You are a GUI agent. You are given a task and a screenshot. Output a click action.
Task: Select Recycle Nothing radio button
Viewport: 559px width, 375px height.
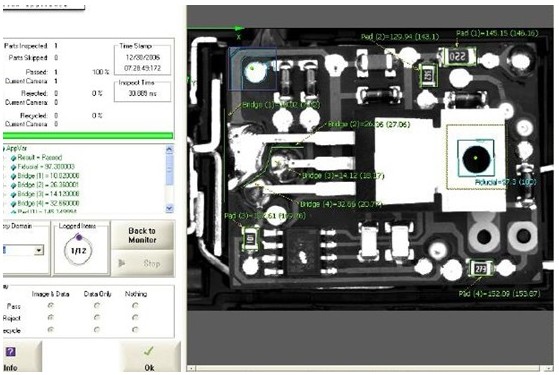pyautogui.click(x=135, y=330)
